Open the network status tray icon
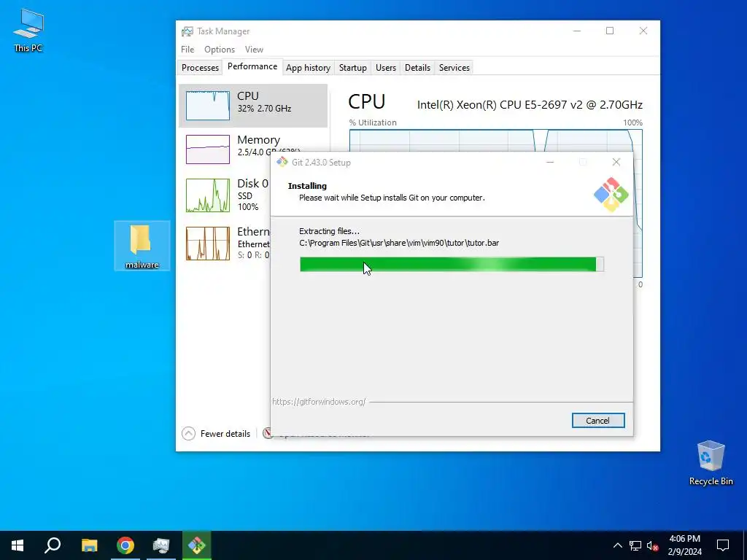Viewport: 747px width, 560px height. coord(635,545)
